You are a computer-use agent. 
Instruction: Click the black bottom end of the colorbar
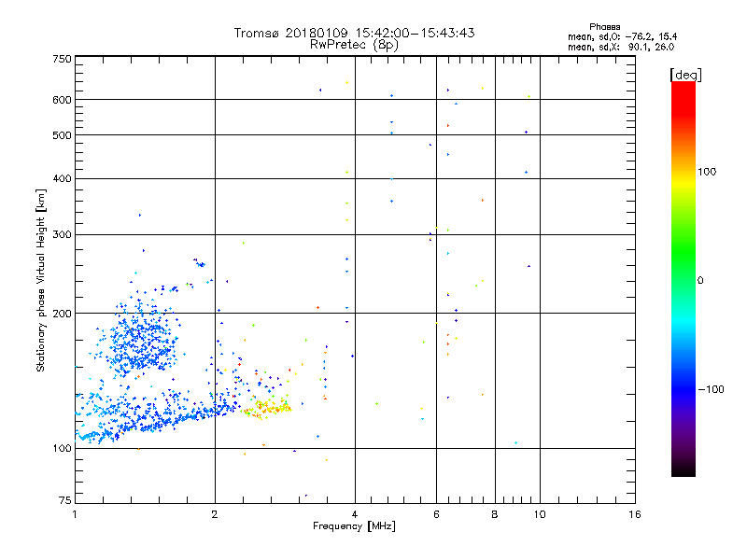click(x=684, y=469)
